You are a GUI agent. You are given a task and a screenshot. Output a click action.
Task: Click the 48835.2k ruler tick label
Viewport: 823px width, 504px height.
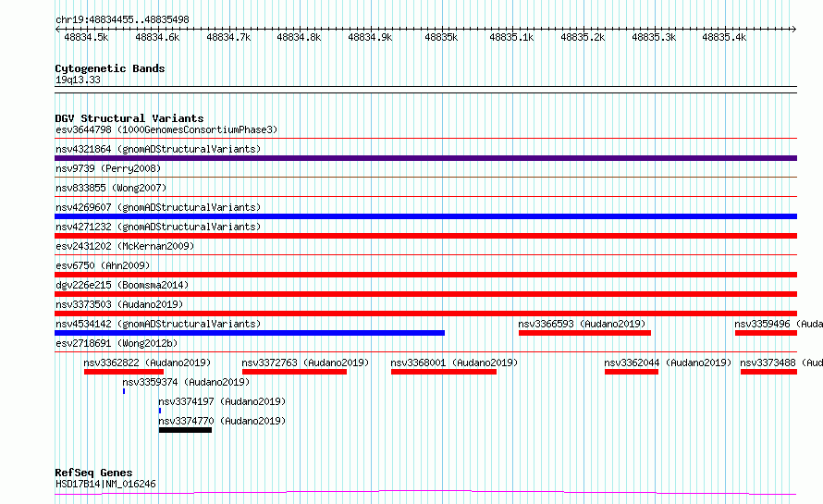(583, 37)
